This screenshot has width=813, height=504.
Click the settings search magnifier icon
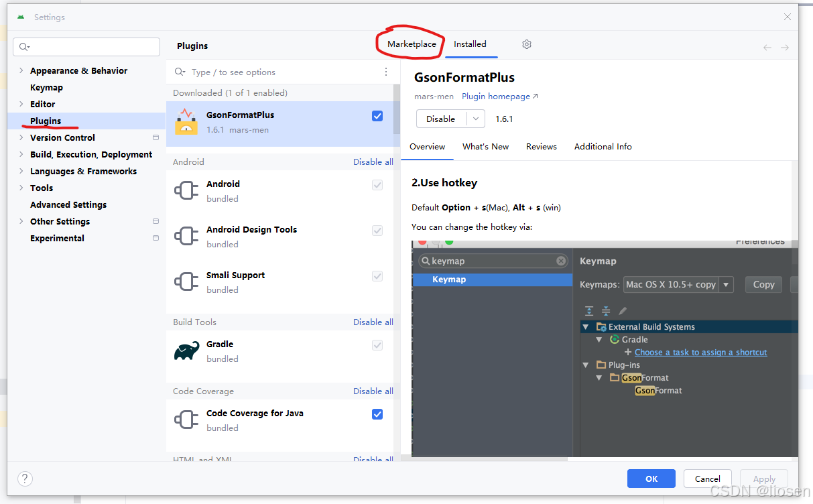(25, 47)
